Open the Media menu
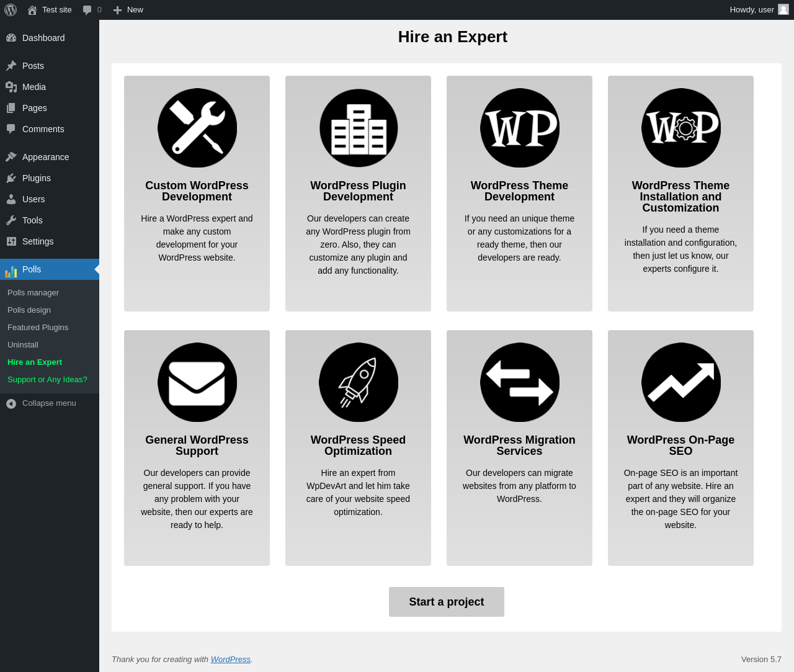The height and width of the screenshot is (672, 794). [50, 87]
